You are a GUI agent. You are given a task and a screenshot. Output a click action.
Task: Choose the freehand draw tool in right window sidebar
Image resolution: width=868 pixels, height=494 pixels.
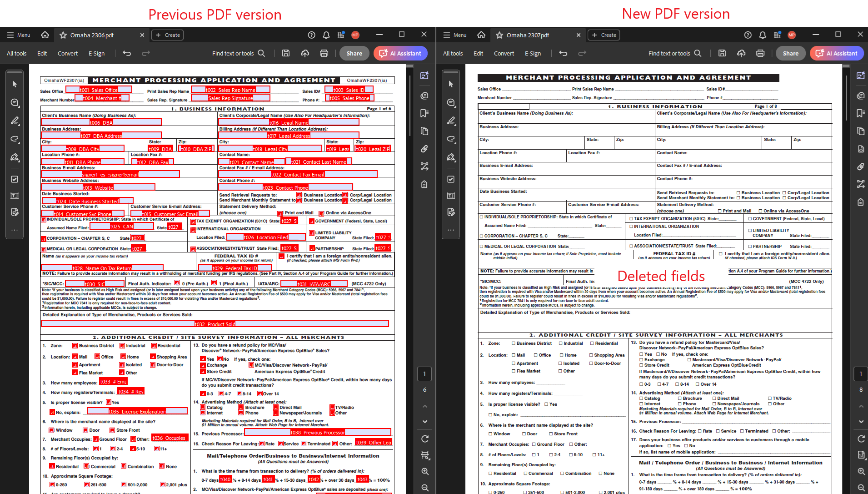451,139
